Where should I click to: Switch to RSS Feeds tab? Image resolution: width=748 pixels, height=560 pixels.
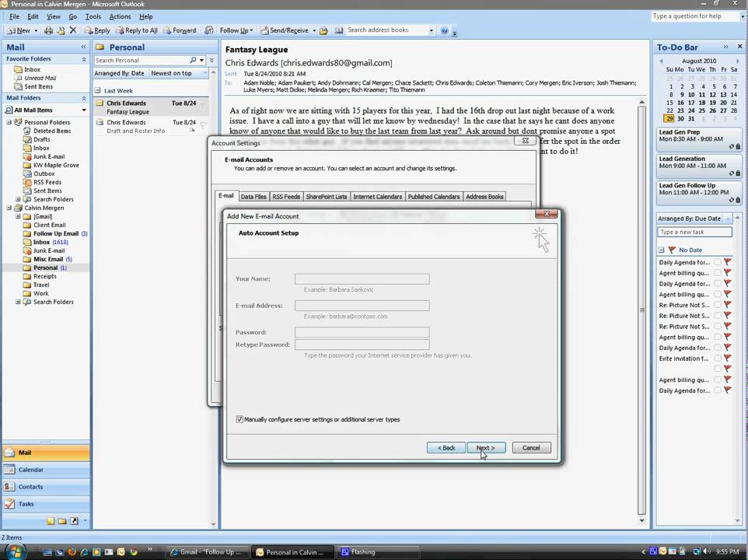click(285, 197)
